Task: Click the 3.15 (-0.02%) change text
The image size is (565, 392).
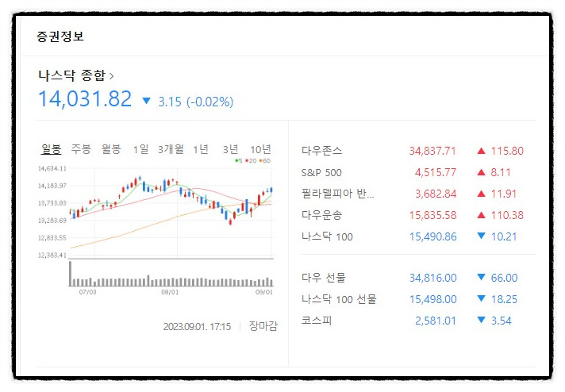Action: 196,102
